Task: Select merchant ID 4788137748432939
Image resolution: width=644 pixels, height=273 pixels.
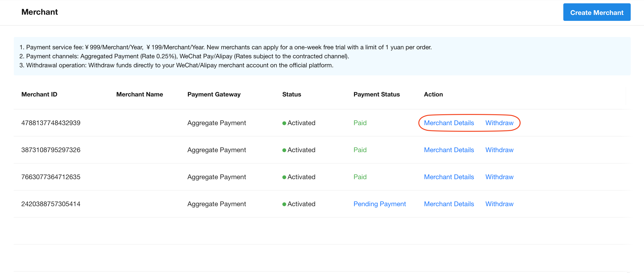Action: (x=51, y=123)
